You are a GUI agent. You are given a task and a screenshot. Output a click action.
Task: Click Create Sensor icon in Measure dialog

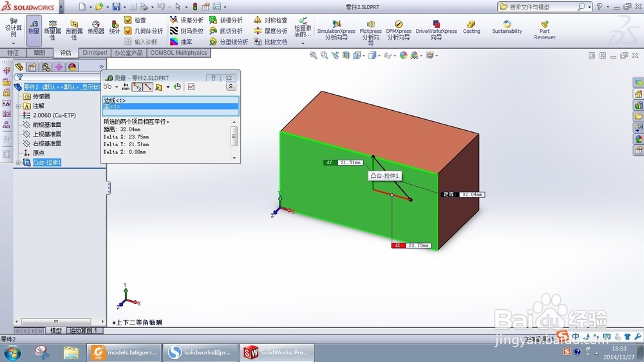click(x=191, y=87)
